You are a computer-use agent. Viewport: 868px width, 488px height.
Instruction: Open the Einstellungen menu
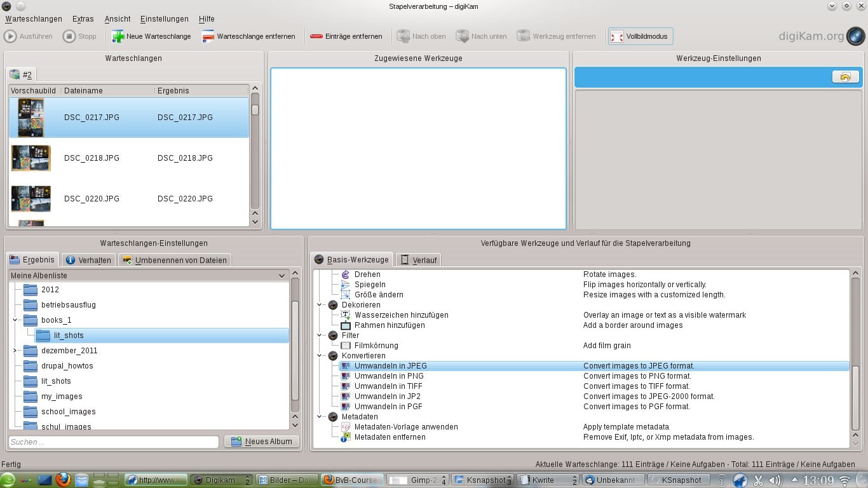click(164, 19)
